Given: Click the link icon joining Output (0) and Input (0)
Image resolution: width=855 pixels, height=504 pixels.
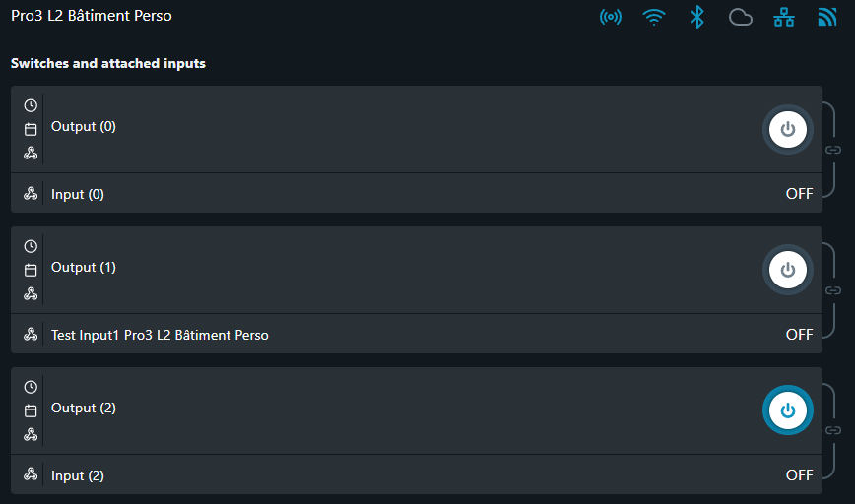Looking at the screenshot, I should coord(833,150).
